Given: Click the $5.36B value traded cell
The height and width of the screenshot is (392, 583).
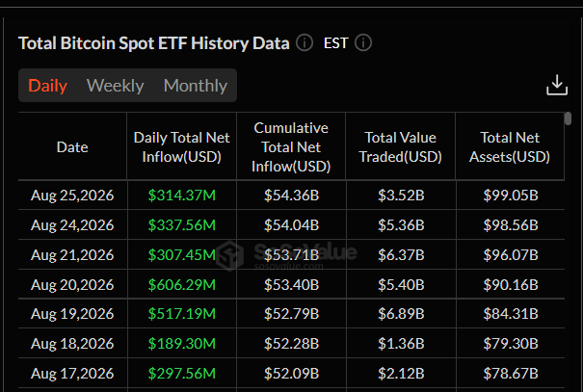Looking at the screenshot, I should [x=401, y=224].
